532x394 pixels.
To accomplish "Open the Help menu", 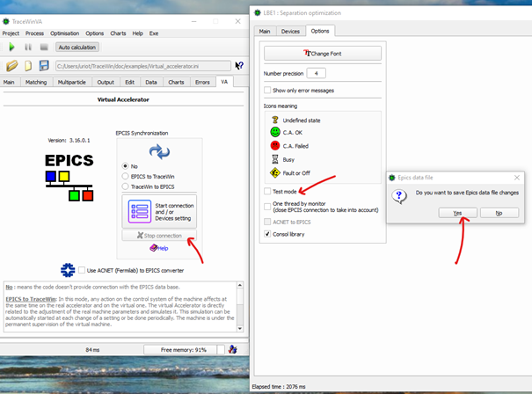I will tap(137, 33).
